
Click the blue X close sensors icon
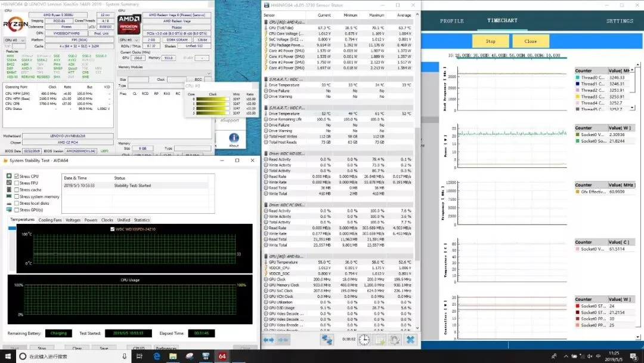[x=410, y=340]
